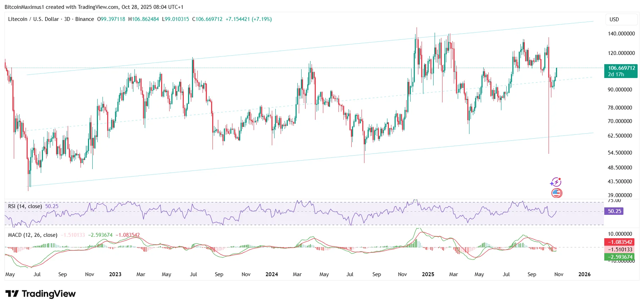
Task: Select the RSI (14, close) indicator label
Action: 25,206
